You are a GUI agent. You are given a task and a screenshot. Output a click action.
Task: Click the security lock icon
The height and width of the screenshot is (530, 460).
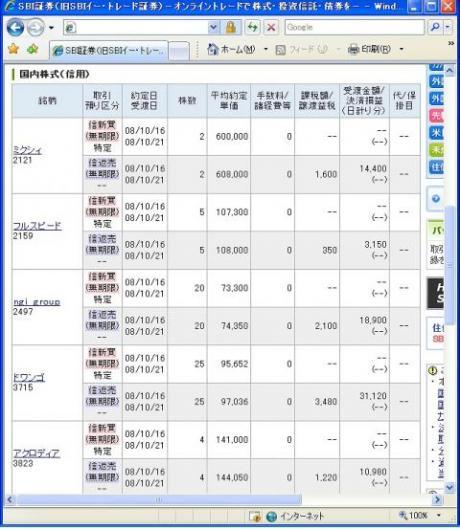[x=231, y=27]
